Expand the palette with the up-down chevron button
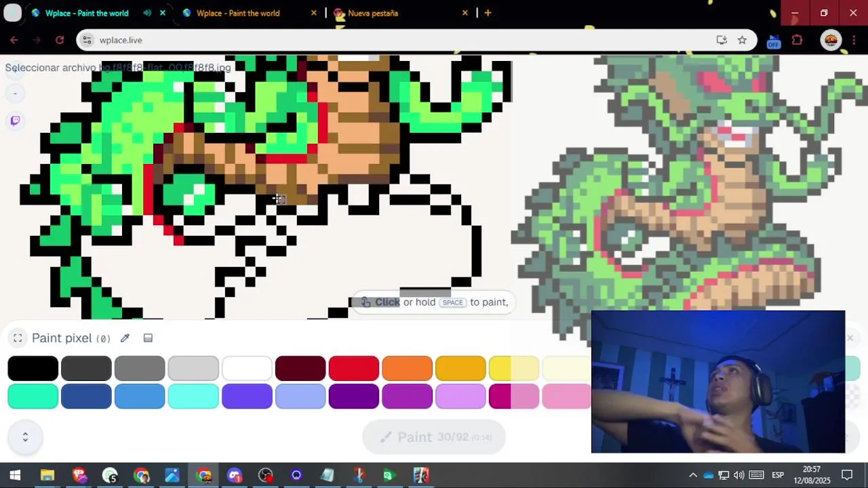This screenshot has width=868, height=488. click(25, 437)
